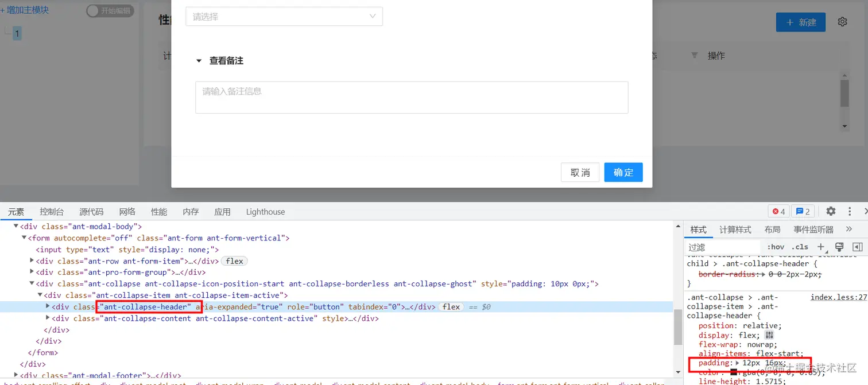The image size is (868, 385).
Task: Select the 样式 styles tab
Action: tap(698, 230)
